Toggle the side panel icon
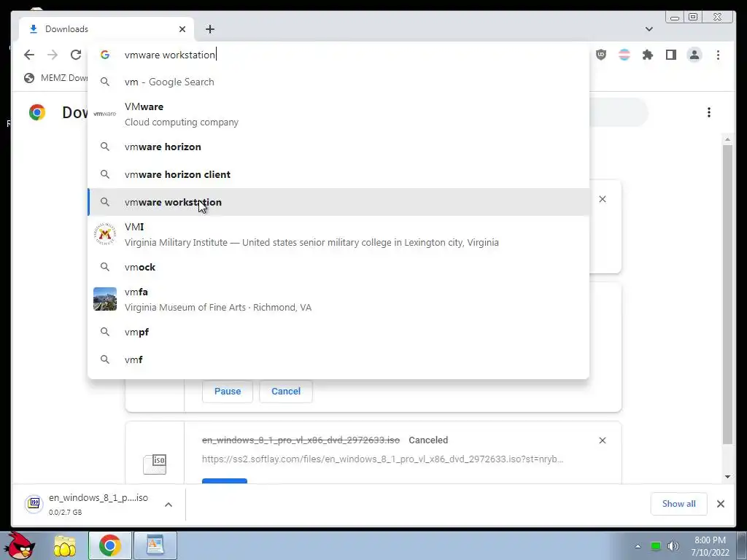Screen dimensions: 747x560 671,55
